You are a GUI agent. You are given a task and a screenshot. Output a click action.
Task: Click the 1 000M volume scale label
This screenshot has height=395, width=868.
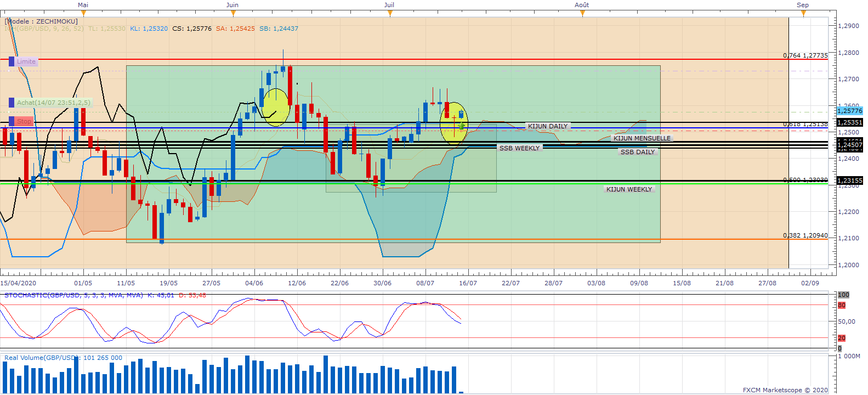(849, 356)
